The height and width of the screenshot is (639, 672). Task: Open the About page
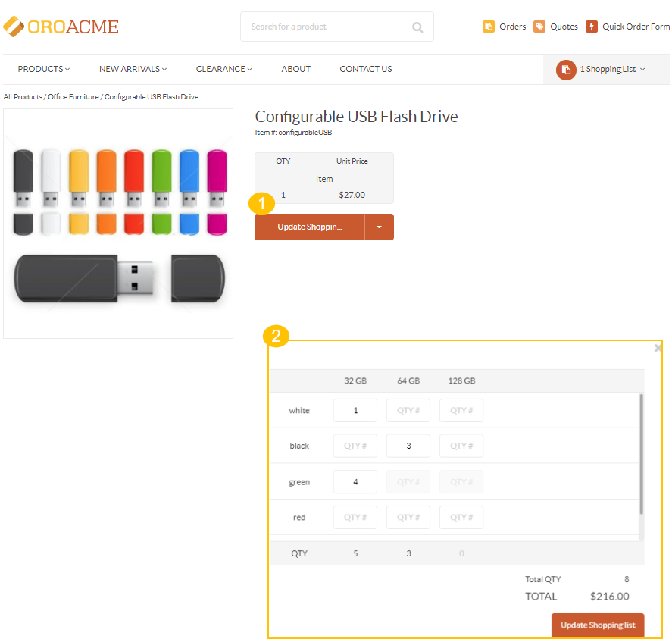[295, 69]
